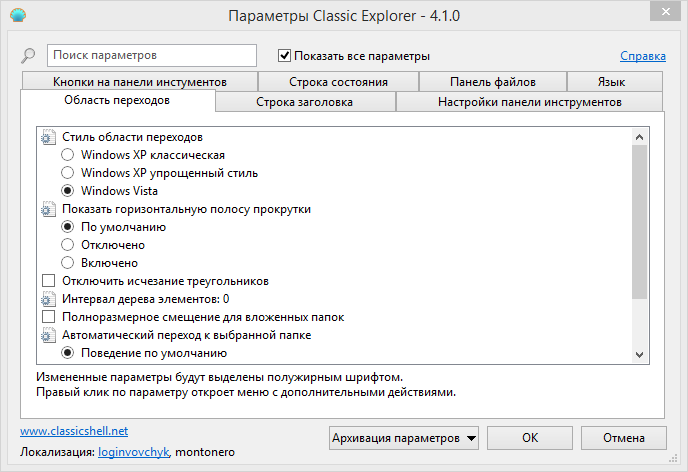Select Windows XP классическая radio option

pyautogui.click(x=68, y=155)
